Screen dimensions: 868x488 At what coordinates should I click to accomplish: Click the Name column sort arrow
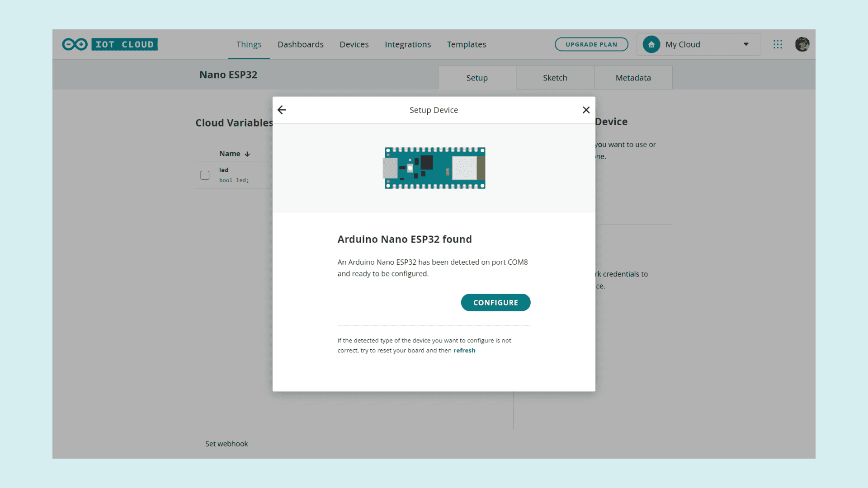247,154
